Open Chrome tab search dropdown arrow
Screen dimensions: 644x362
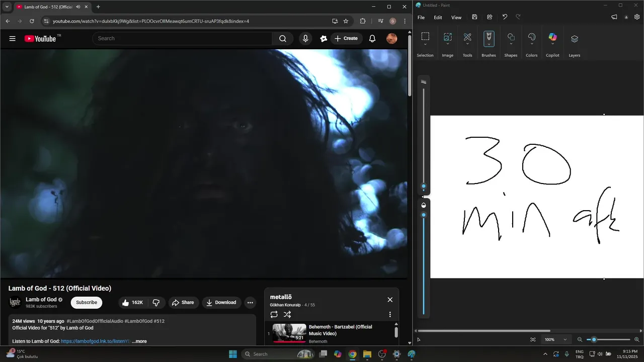coord(7,7)
